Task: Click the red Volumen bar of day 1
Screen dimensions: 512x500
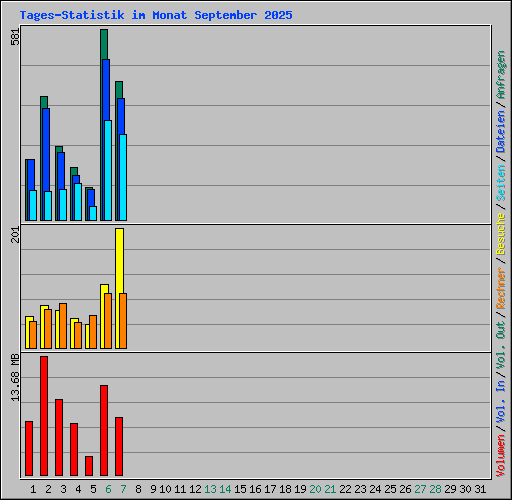Action: 29,448
